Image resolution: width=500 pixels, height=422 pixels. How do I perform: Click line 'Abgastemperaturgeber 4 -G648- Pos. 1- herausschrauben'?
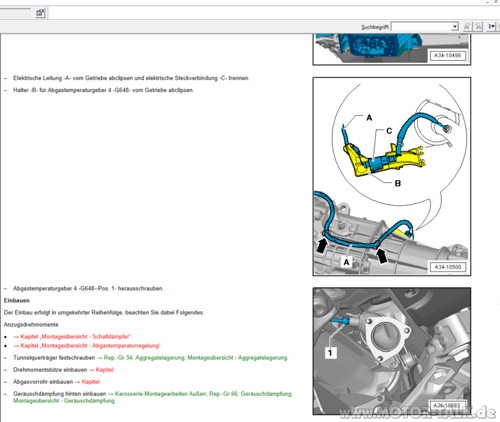pos(88,288)
